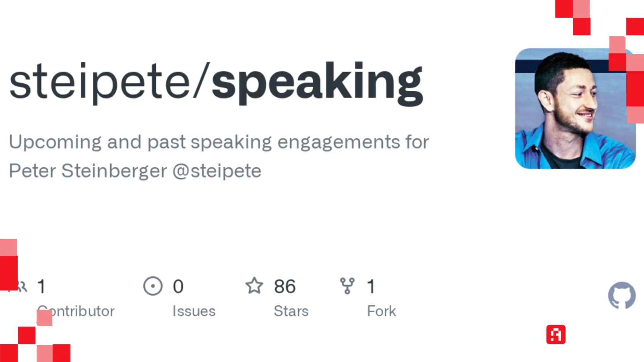Click the "Fork" label

click(382, 311)
